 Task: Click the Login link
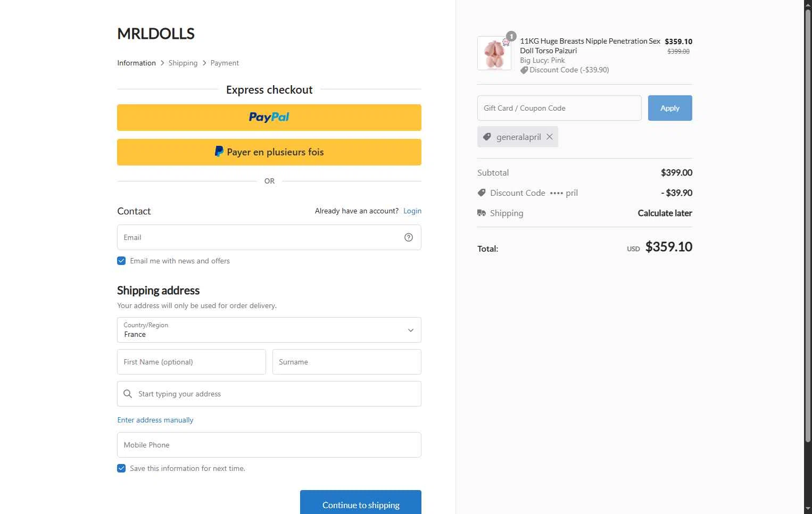(412, 211)
